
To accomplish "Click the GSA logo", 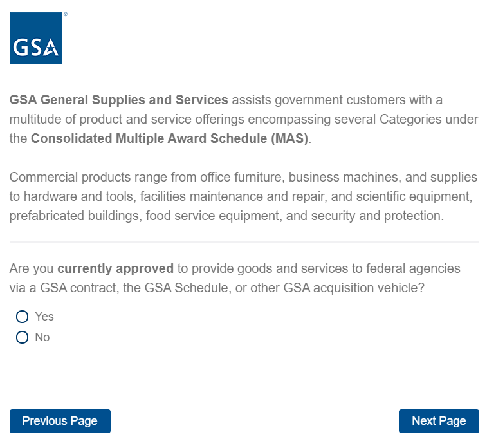I will [35, 39].
